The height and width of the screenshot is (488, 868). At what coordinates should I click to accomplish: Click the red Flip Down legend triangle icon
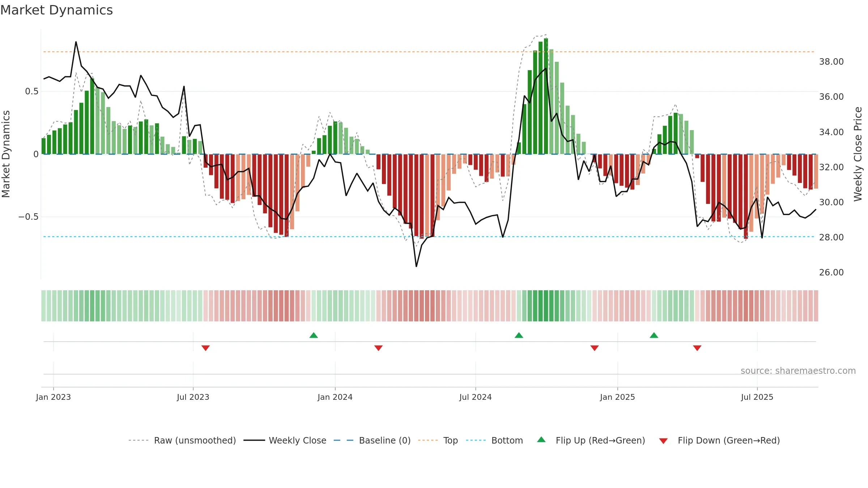pos(663,441)
